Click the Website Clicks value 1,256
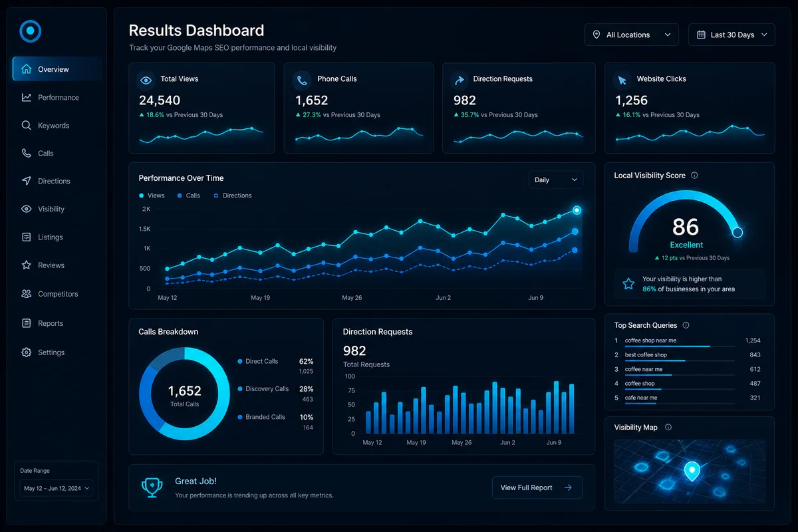798x532 pixels. point(631,100)
